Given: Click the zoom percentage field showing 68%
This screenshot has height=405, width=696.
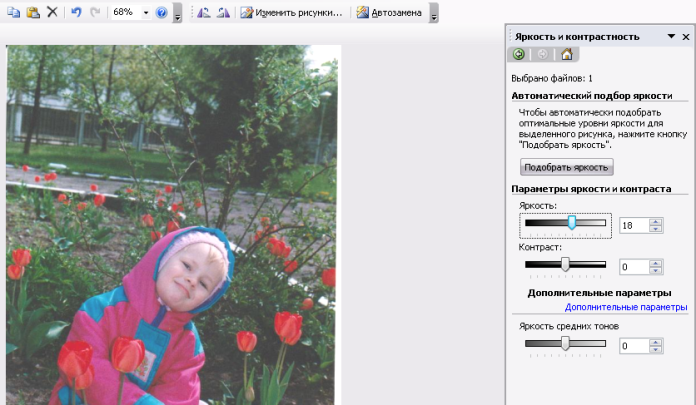Looking at the screenshot, I should (x=126, y=12).
